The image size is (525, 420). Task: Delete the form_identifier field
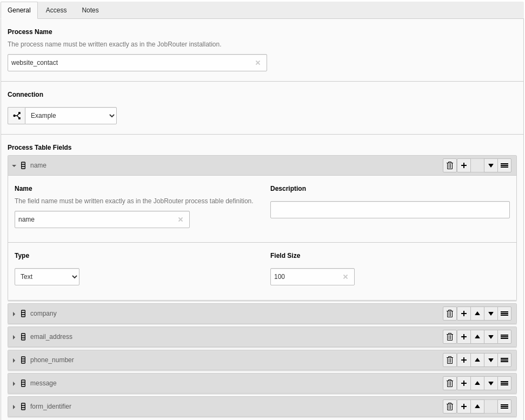(x=450, y=406)
